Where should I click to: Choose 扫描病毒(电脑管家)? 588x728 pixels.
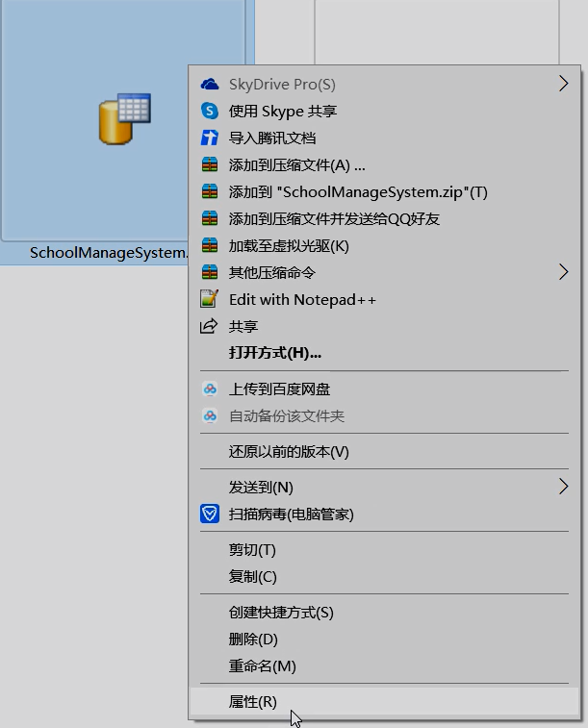pyautogui.click(x=384, y=514)
